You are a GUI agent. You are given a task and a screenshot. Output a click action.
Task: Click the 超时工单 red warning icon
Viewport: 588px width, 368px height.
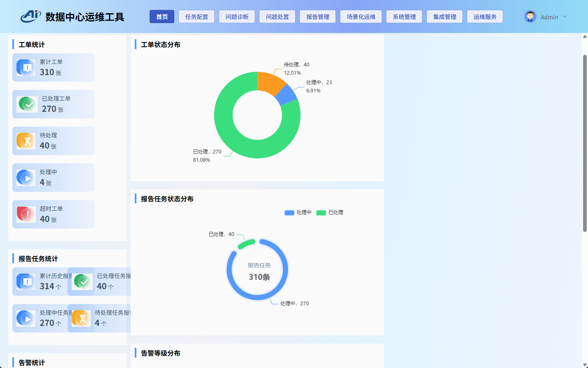tap(26, 214)
